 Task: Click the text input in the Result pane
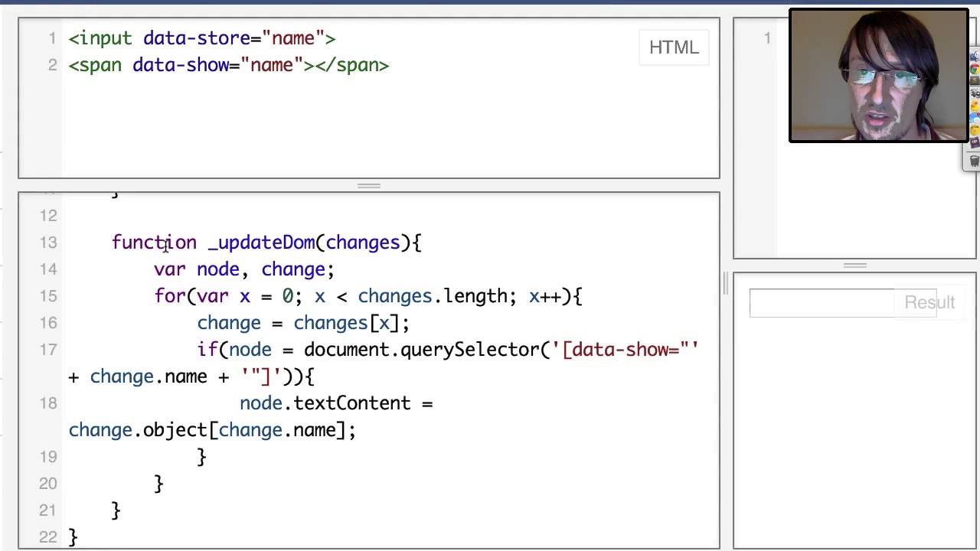click(x=821, y=302)
